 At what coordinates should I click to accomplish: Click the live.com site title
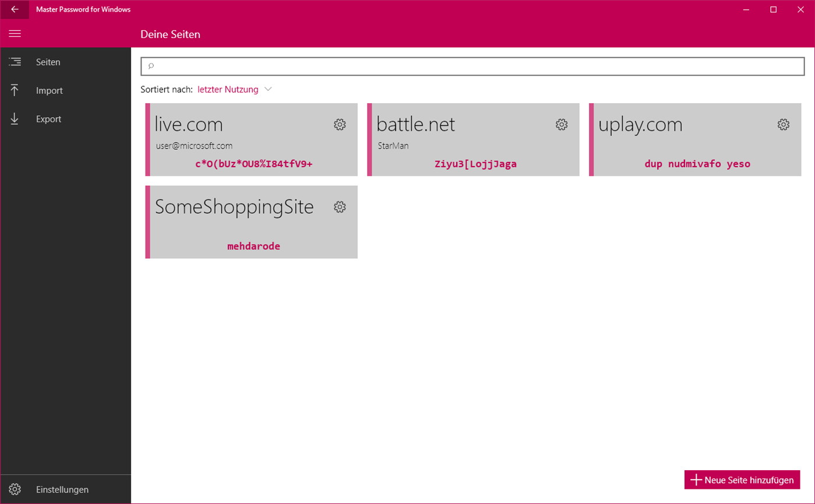click(189, 124)
